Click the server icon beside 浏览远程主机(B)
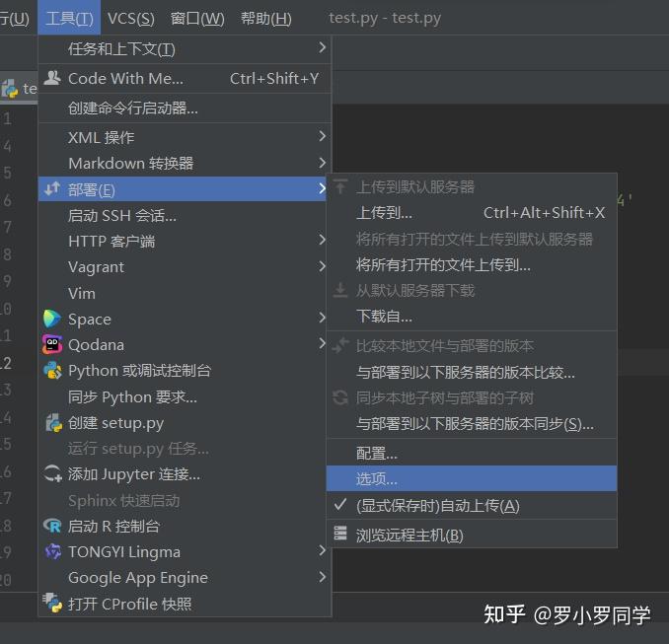This screenshot has width=669, height=644. tap(340, 534)
